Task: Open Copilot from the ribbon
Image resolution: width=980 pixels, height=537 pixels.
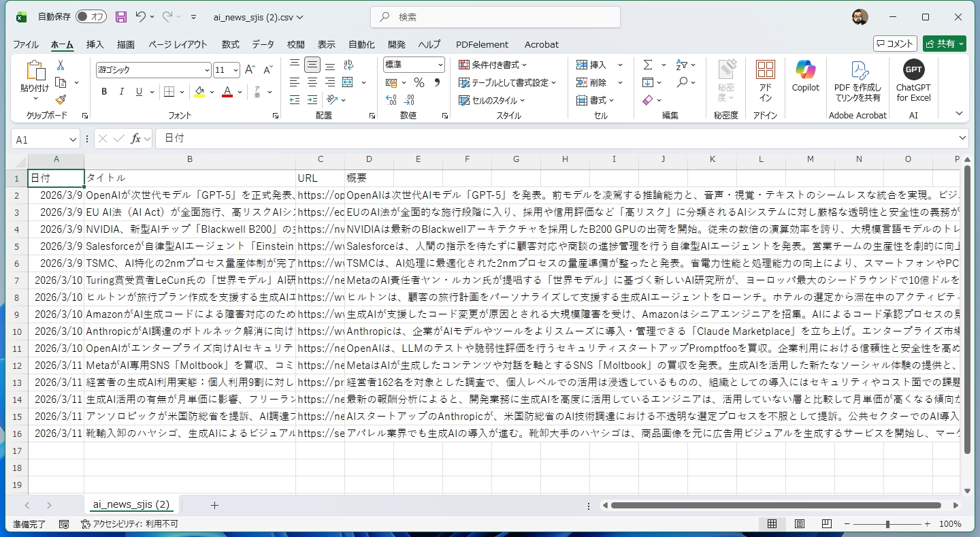Action: pos(805,77)
